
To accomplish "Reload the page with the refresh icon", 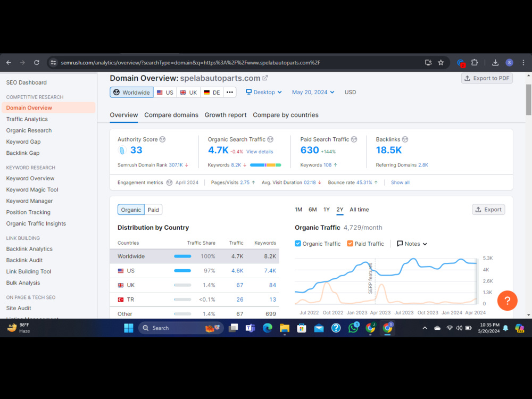I will (37, 62).
